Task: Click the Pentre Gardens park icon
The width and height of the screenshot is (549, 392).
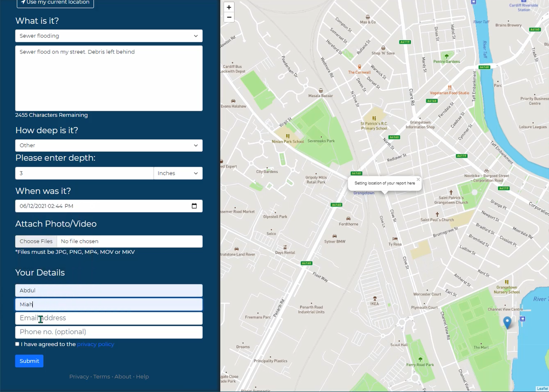Action: tap(446, 56)
